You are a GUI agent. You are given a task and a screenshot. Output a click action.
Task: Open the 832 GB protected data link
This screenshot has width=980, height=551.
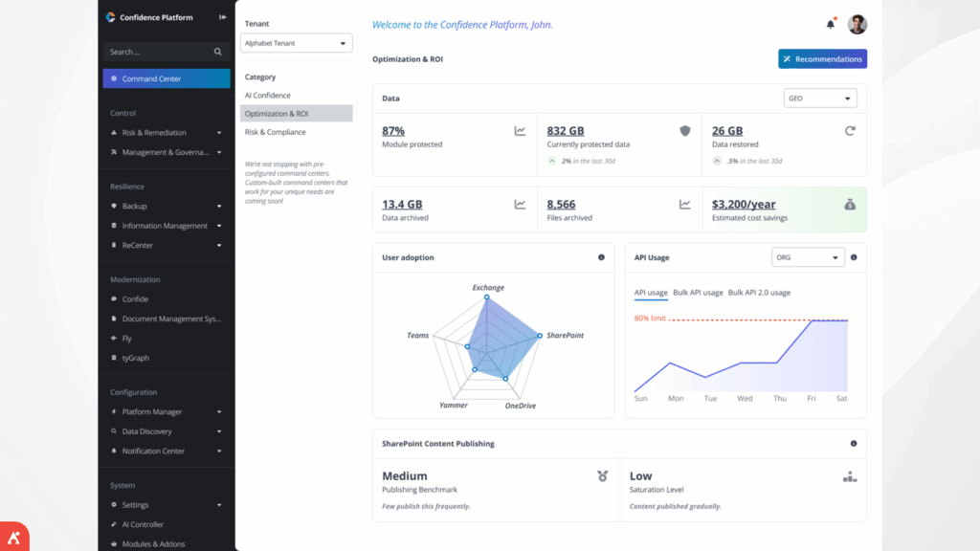(x=566, y=130)
